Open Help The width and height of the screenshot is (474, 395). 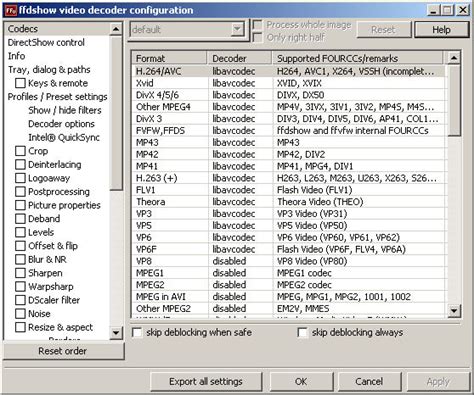(441, 30)
